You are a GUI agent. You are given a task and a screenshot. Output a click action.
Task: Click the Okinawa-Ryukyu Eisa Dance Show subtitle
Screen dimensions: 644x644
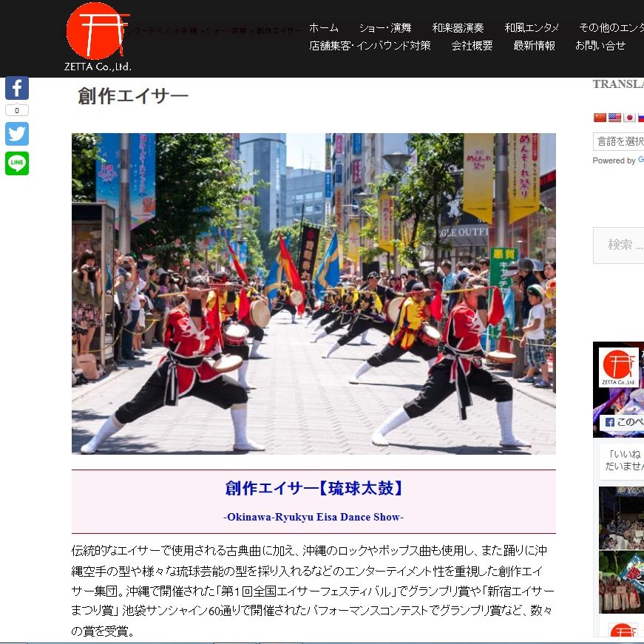click(x=313, y=517)
